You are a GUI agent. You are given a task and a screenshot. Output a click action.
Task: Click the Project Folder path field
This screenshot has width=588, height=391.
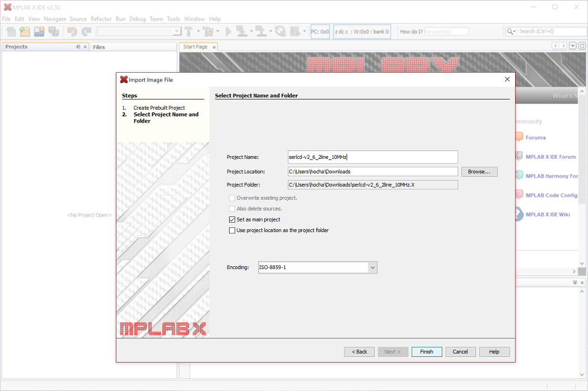(373, 185)
